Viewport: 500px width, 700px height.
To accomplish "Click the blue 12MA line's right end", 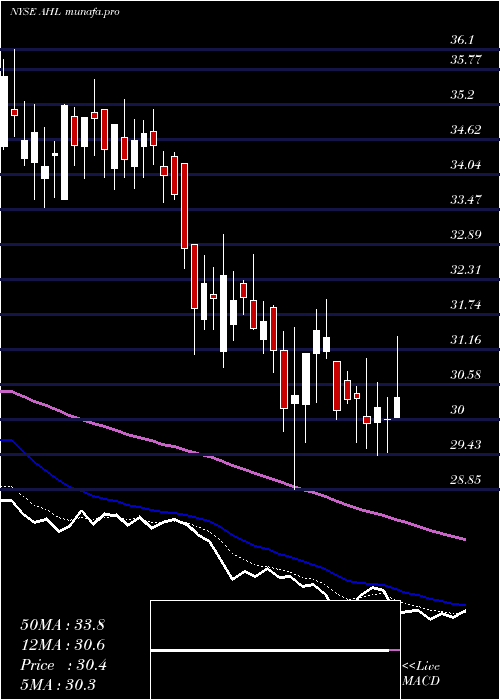I will click(x=463, y=604).
